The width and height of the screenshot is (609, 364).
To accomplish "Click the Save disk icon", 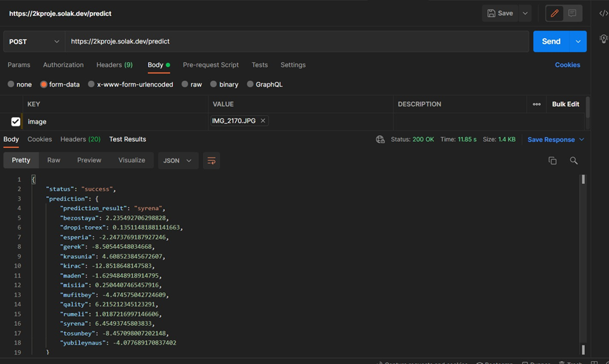I will pyautogui.click(x=491, y=13).
